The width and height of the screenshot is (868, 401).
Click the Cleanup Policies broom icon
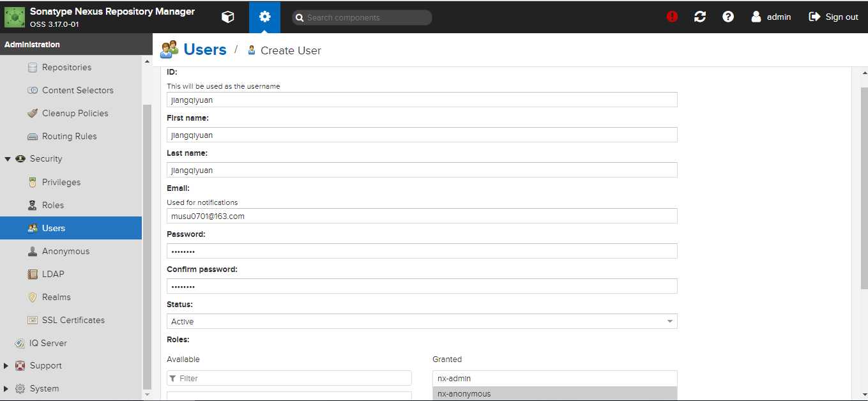33,114
